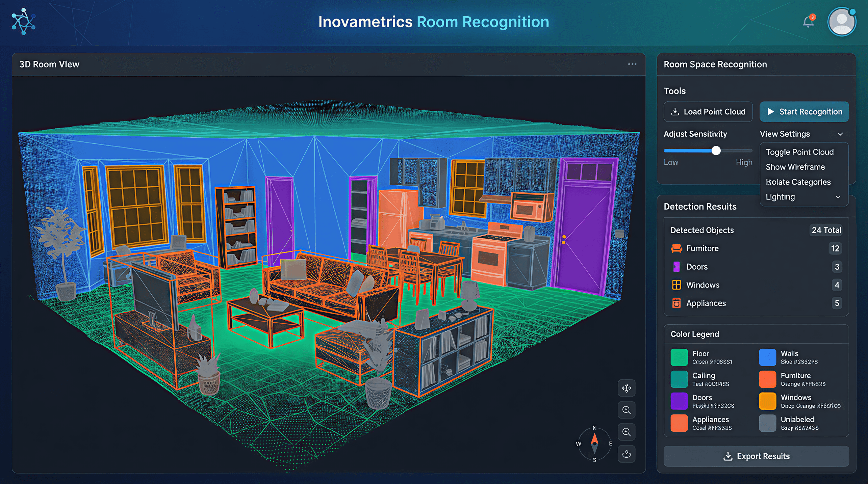Open the notifications bell
This screenshot has width=868, height=484.
click(808, 22)
